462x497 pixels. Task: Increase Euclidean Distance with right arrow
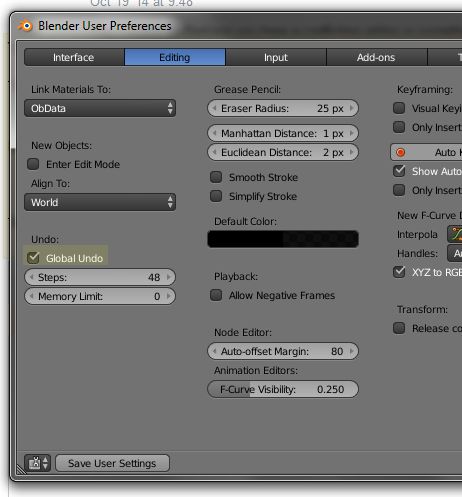point(351,152)
